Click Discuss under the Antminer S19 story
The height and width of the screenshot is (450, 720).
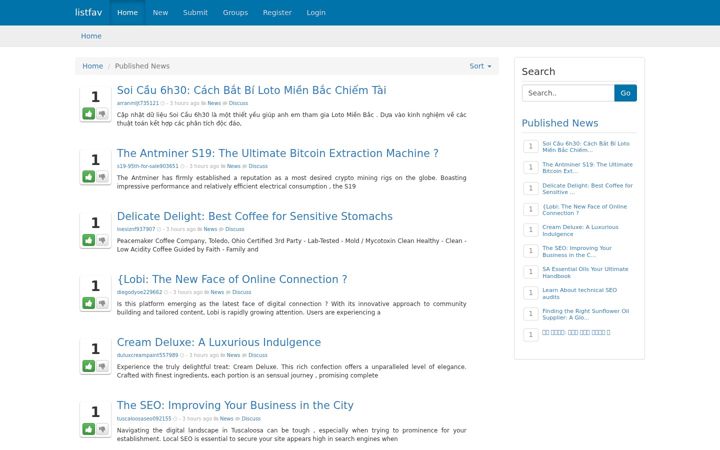[258, 166]
